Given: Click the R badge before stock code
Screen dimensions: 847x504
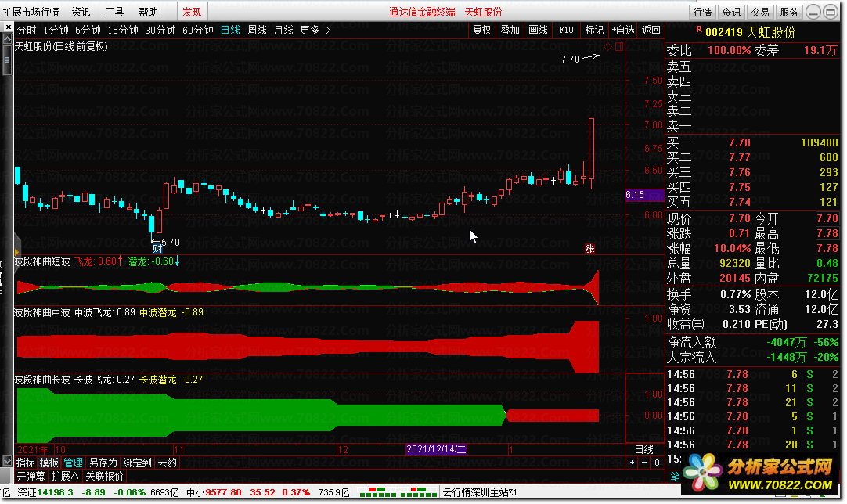Looking at the screenshot, I should (699, 30).
